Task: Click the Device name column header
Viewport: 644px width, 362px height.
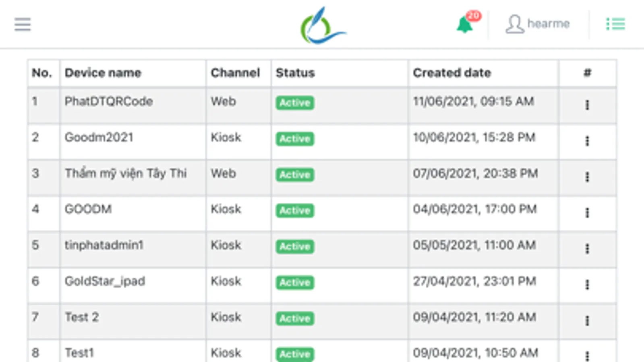Action: [x=103, y=73]
